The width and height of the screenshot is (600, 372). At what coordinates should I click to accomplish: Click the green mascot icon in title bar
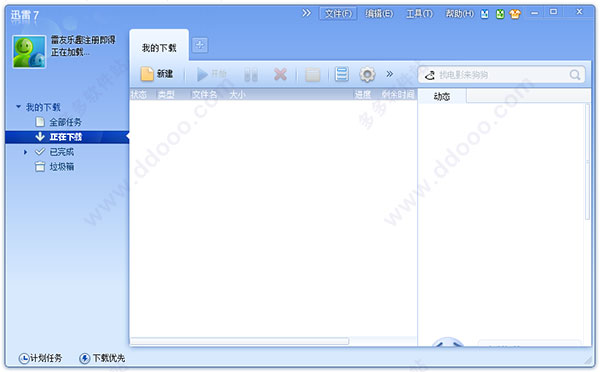click(500, 15)
